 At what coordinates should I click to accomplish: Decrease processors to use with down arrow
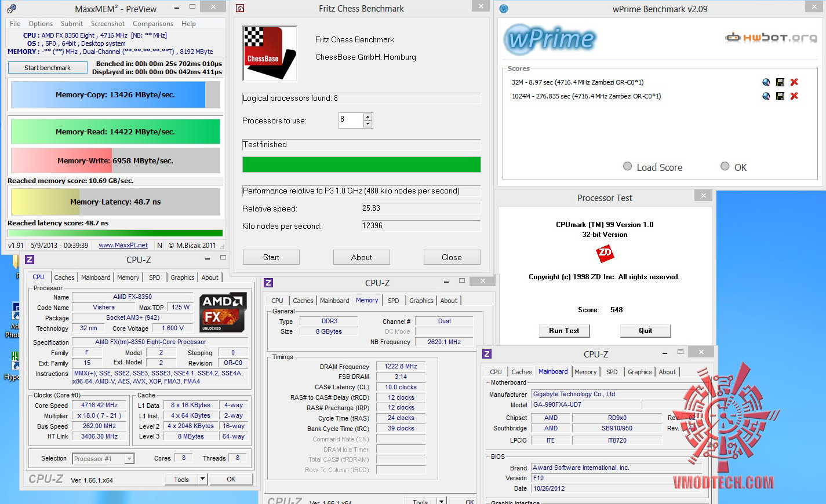(367, 124)
